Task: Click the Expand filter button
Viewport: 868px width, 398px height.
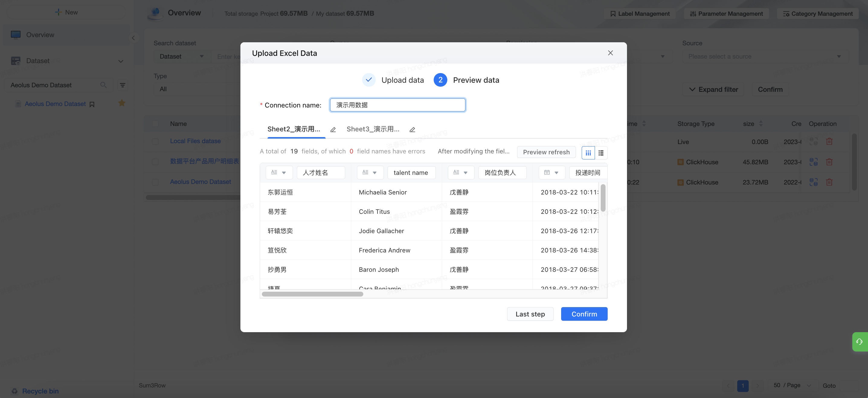Action: 713,89
